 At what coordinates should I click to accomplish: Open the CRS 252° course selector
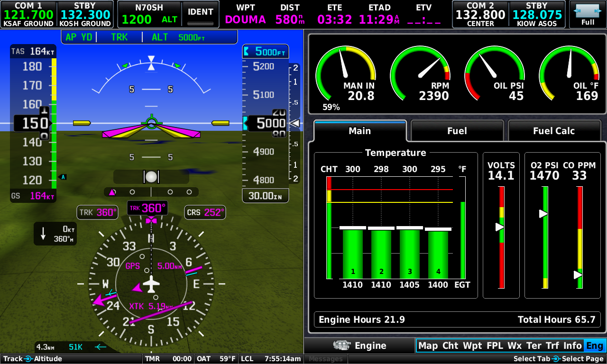point(205,213)
